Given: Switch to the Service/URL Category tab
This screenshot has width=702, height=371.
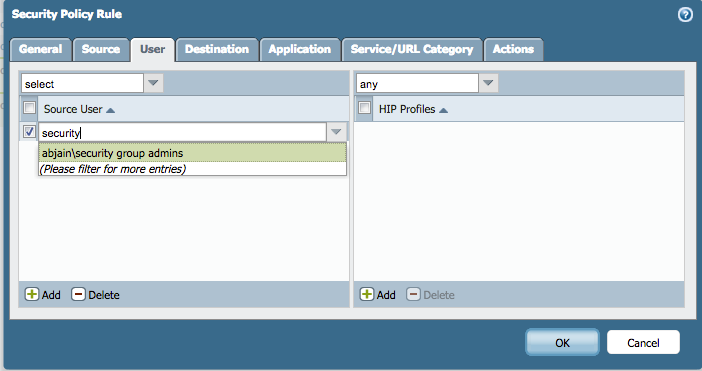Looking at the screenshot, I should 412,49.
